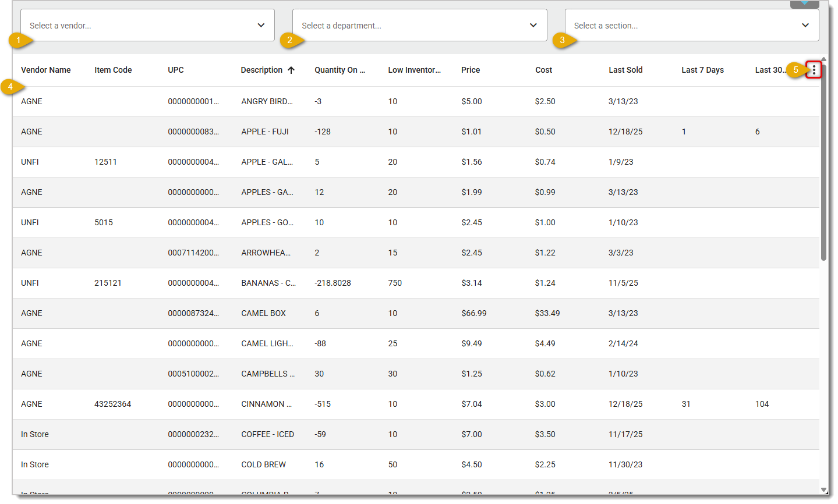Click the UPC 0007114200 cell

193,253
